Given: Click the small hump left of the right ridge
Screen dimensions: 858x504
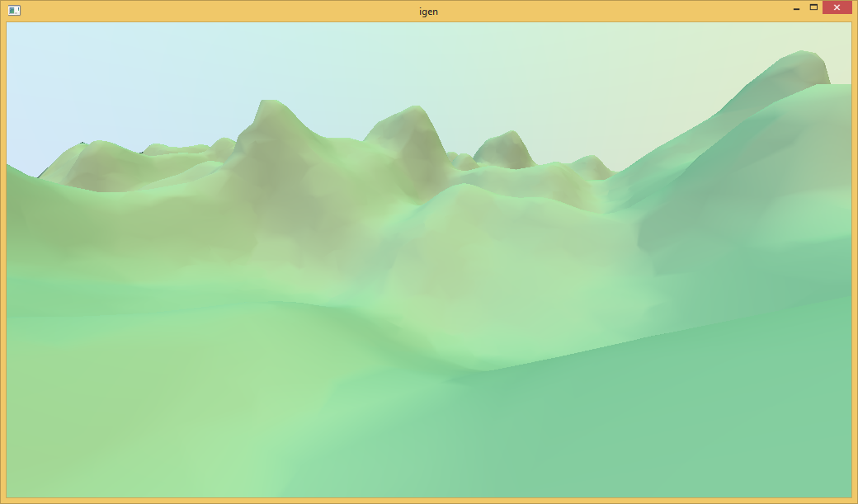Looking at the screenshot, I should coord(591,161).
